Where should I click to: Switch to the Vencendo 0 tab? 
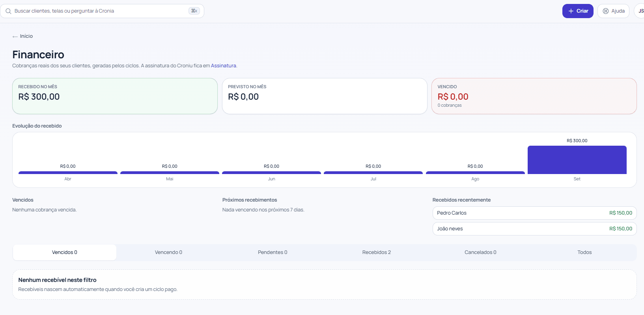(x=168, y=252)
